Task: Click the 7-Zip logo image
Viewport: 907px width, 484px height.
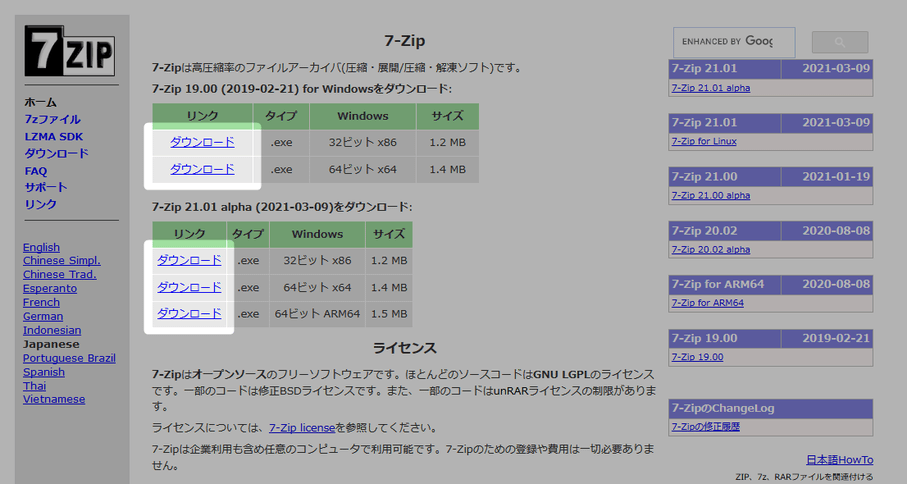Action: point(69,50)
